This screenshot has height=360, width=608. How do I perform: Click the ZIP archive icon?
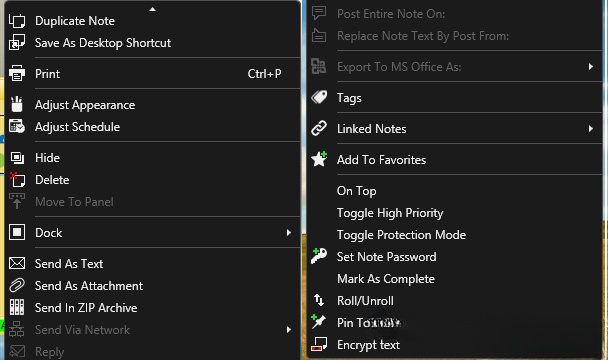17,307
